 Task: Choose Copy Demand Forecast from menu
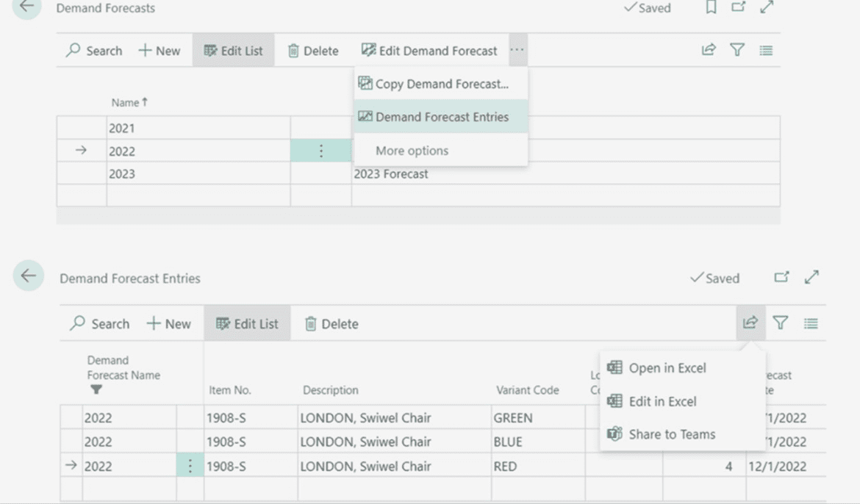click(x=441, y=84)
